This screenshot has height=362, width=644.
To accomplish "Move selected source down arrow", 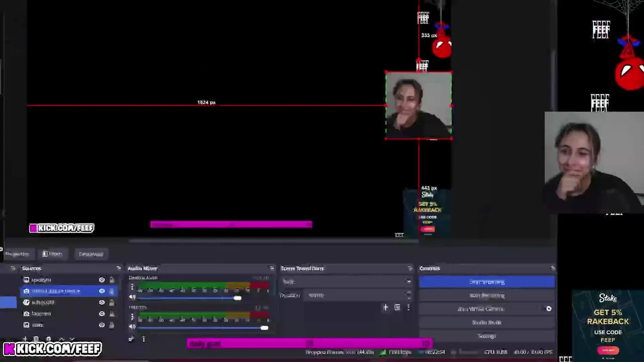I will coord(72,339).
